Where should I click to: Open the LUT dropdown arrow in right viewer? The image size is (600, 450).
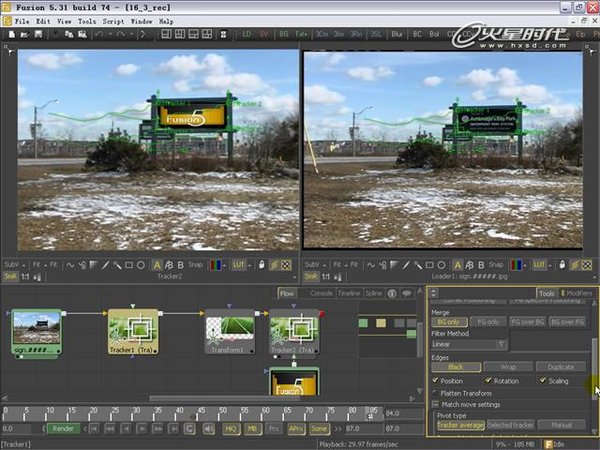pyautogui.click(x=550, y=265)
